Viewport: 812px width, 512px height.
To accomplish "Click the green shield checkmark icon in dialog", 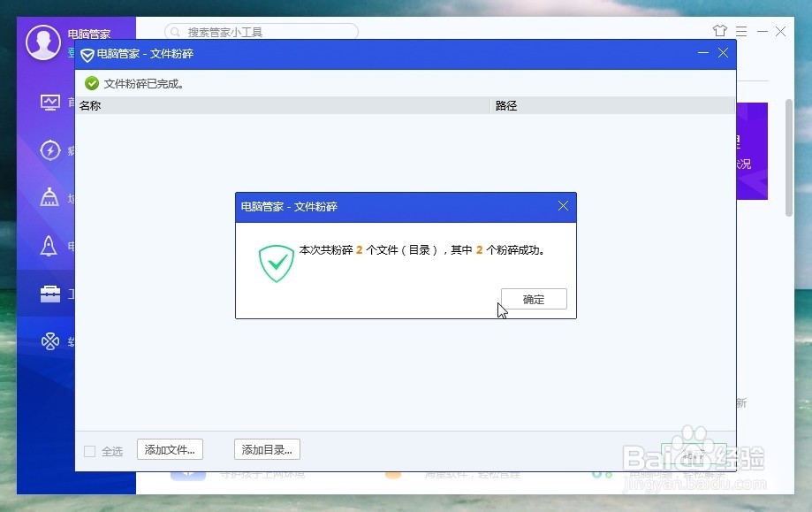I will pos(276,264).
